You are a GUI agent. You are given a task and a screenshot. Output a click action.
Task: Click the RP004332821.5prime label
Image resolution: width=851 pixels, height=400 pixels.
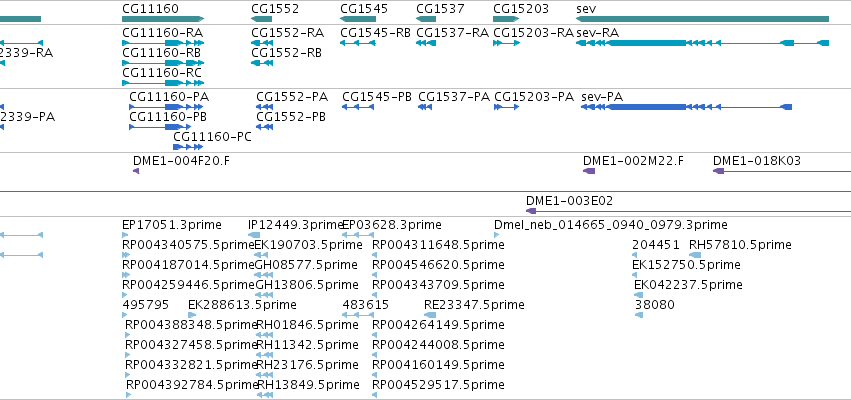[x=191, y=365]
